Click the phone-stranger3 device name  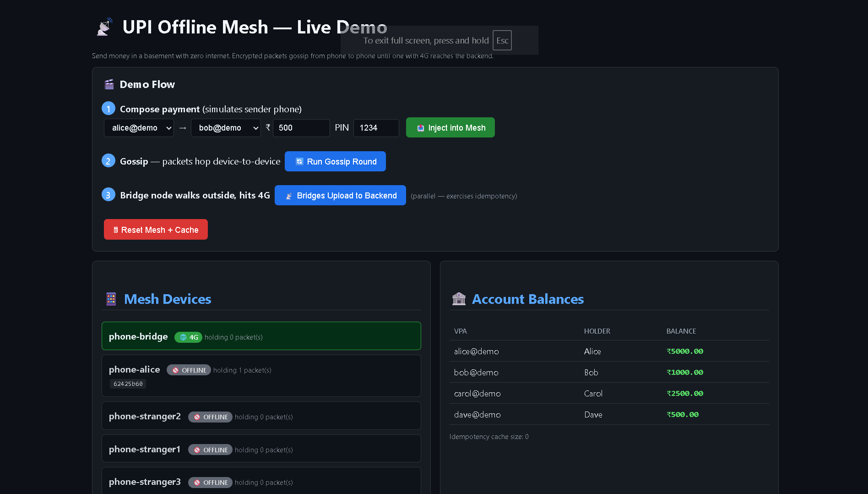click(145, 482)
